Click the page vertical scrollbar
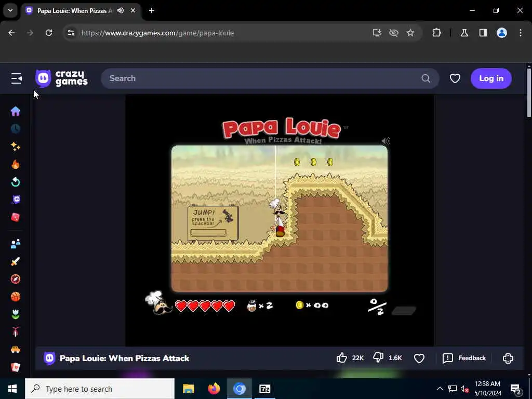Viewport: 532px width, 399px height. pyautogui.click(x=529, y=92)
